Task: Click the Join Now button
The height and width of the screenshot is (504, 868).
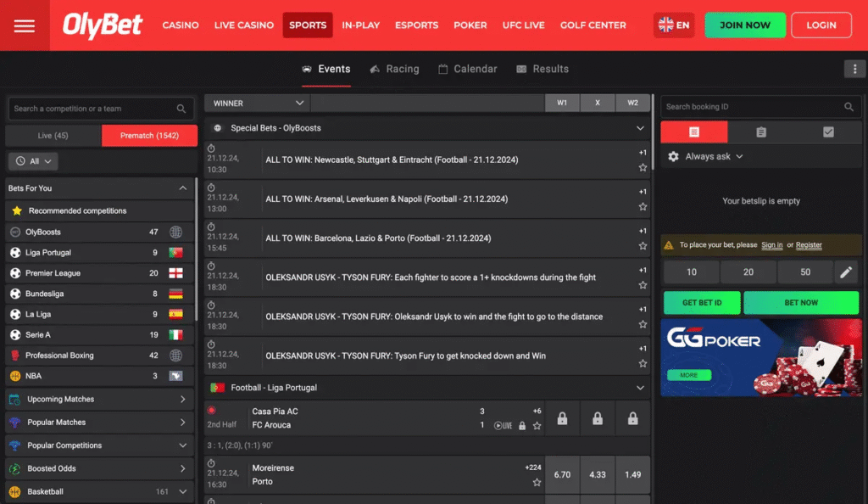Action: (x=745, y=25)
